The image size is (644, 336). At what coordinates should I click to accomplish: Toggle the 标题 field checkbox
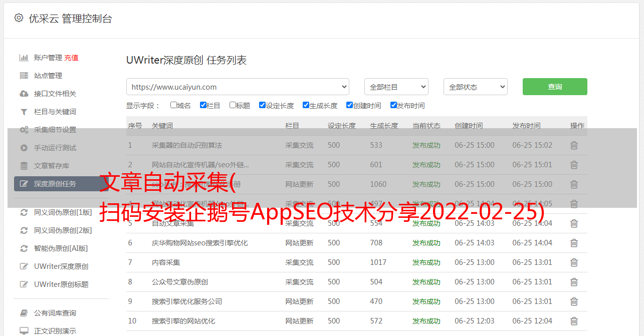[233, 105]
